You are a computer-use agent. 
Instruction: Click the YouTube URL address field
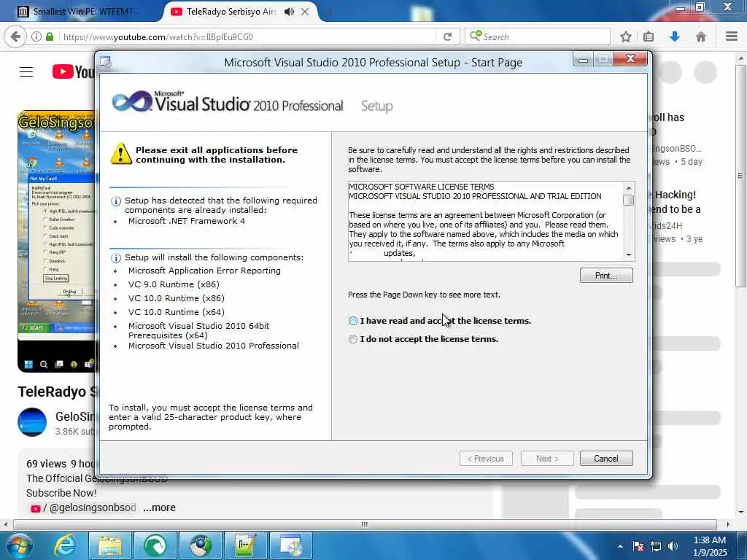click(248, 36)
